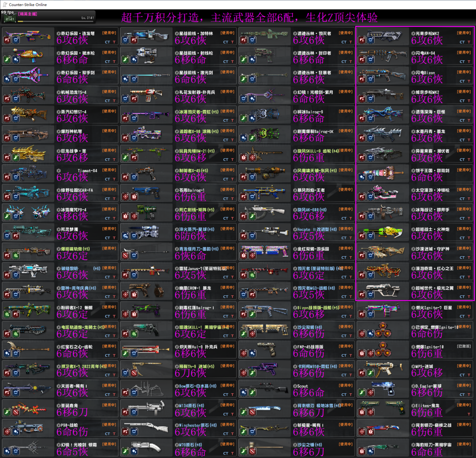The image size is (476, 458).
Task: Click the red burst icon on 燃爆Ignite-10 已激活
Action: (362, 353)
